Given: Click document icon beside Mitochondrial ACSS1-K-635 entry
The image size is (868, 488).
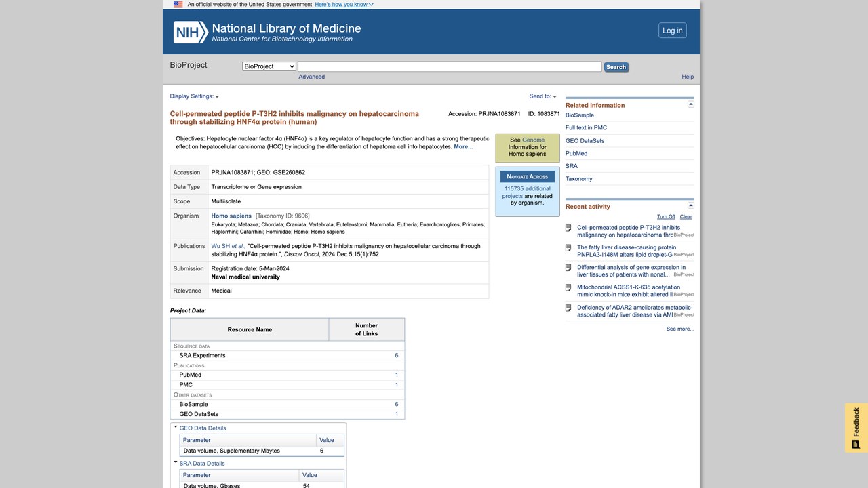Looking at the screenshot, I should 569,288.
